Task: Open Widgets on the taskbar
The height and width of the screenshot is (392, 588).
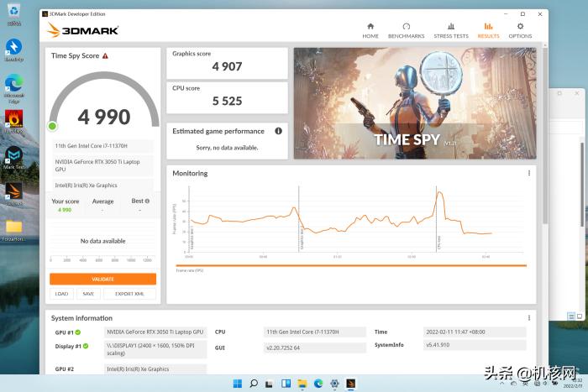Action: pyautogui.click(x=286, y=384)
